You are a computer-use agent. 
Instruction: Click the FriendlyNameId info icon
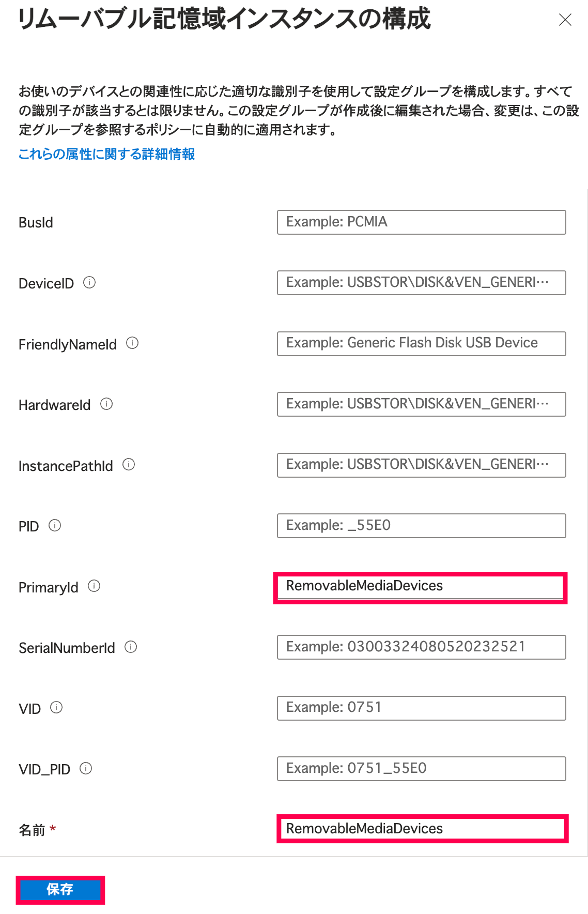[x=132, y=343]
